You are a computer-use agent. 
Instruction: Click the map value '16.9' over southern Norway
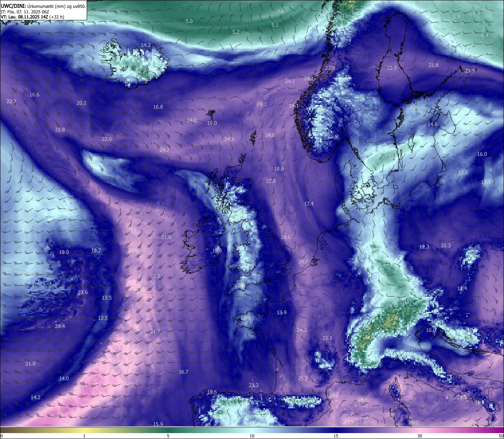[x=333, y=137]
